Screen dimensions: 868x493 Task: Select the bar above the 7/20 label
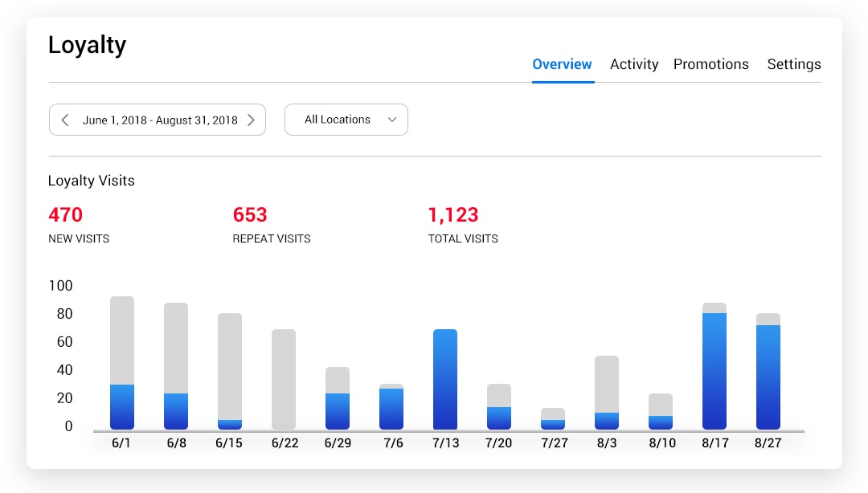[499, 406]
